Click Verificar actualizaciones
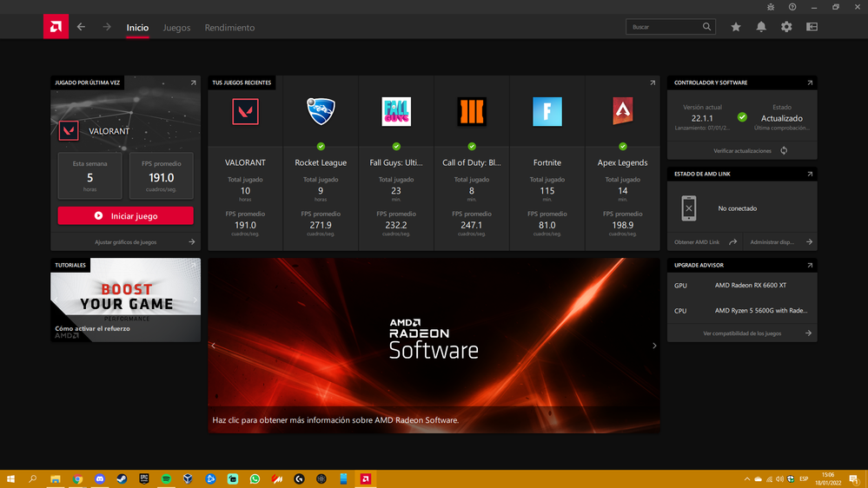 click(x=742, y=150)
